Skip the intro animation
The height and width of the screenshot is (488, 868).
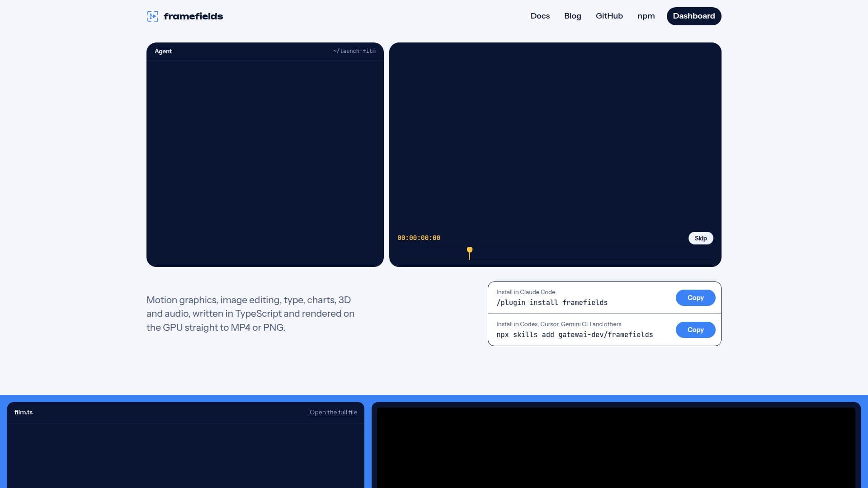click(x=700, y=238)
